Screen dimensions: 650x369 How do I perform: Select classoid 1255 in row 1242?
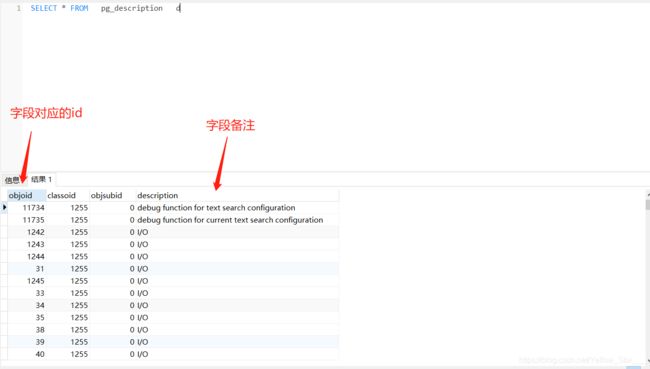(x=67, y=232)
